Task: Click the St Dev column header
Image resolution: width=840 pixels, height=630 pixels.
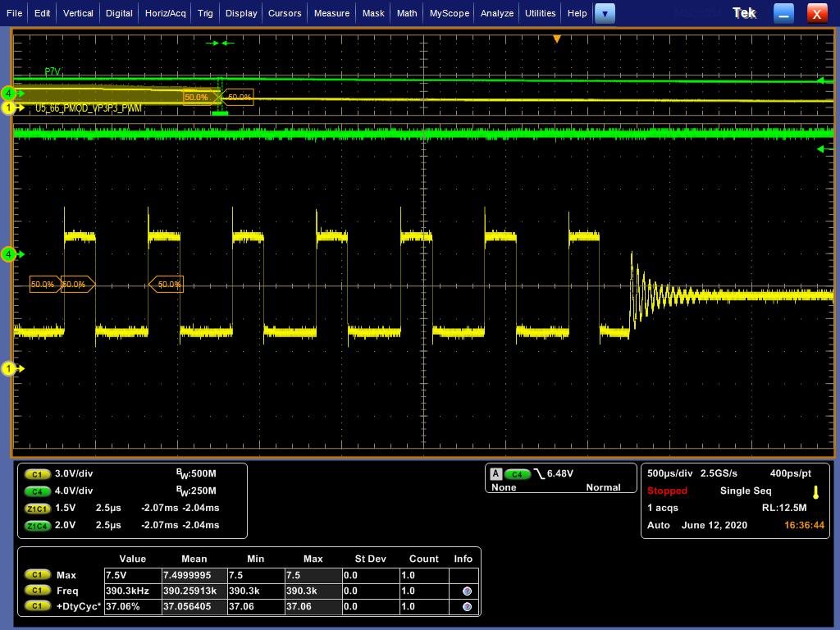Action: (x=370, y=559)
